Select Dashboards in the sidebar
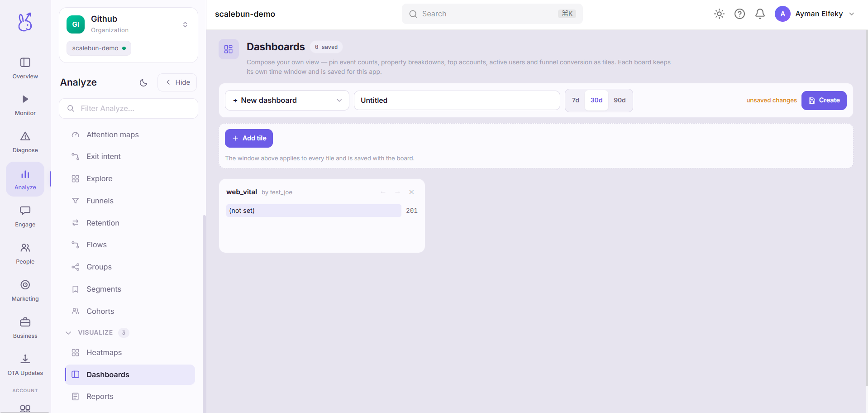The image size is (868, 413). pos(130,375)
